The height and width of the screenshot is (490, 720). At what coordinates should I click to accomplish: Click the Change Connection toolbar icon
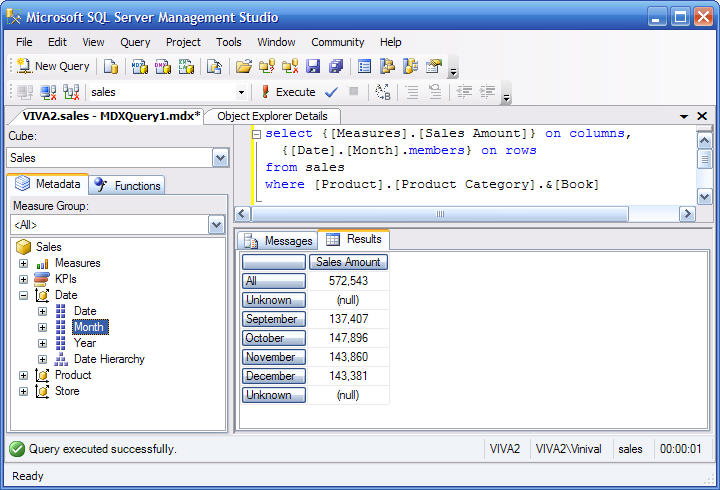point(71,92)
